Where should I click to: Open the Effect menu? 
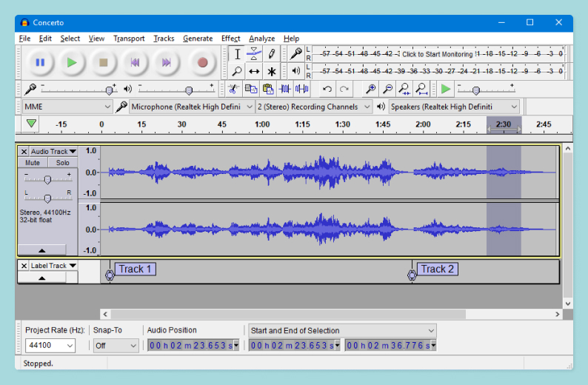230,38
